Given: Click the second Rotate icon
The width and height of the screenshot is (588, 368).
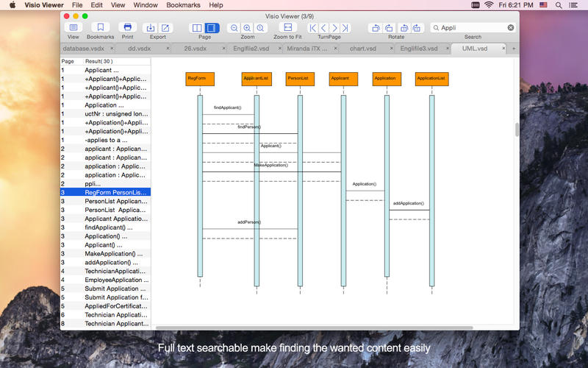Looking at the screenshot, I should click(390, 28).
